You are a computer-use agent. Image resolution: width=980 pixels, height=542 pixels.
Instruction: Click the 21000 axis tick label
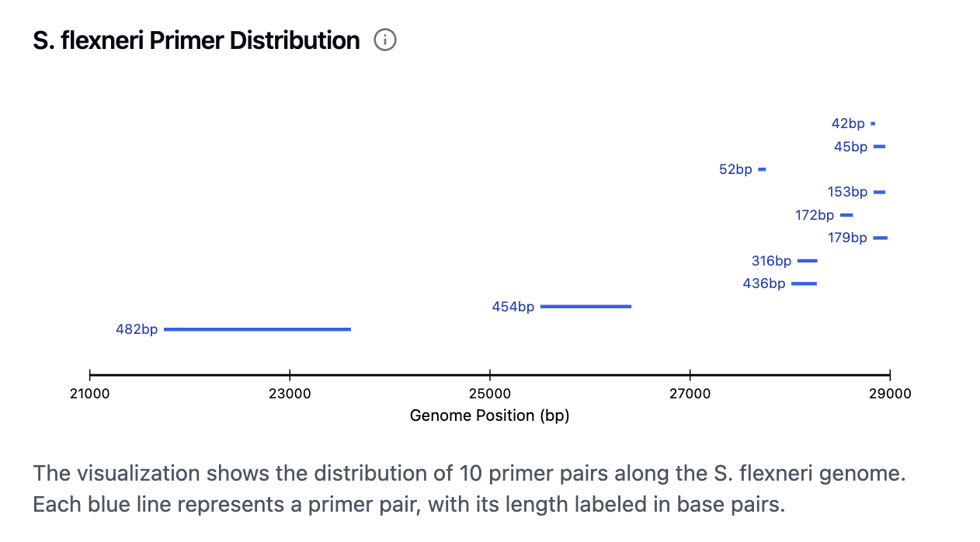point(90,394)
